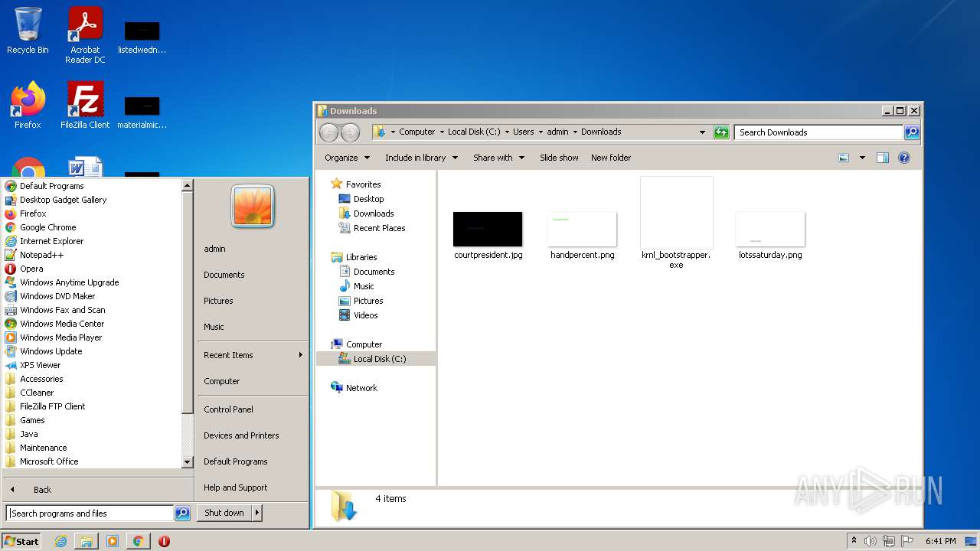Open Control Panel from Start menu
Screen dimensions: 980x551
[x=228, y=409]
